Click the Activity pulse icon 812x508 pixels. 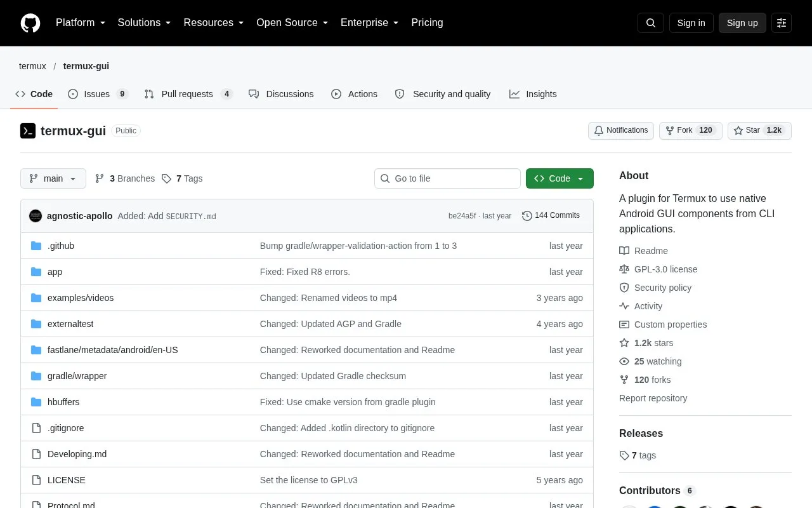(x=624, y=306)
